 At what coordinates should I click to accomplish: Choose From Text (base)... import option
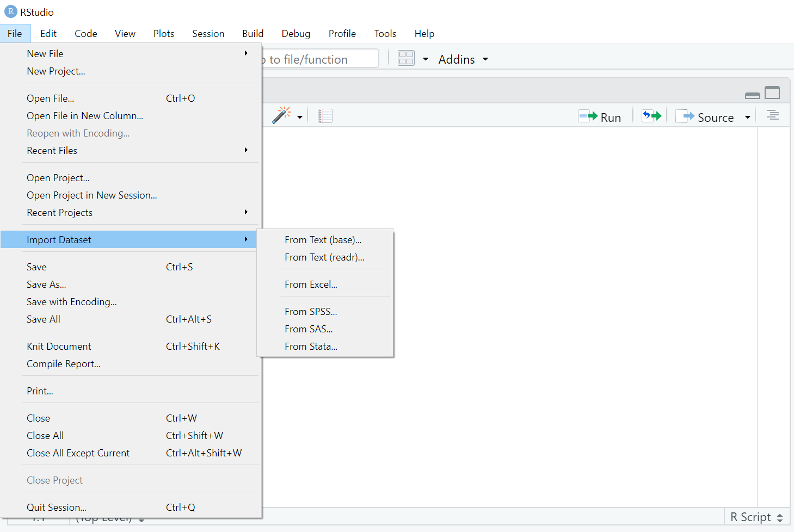[x=325, y=239]
